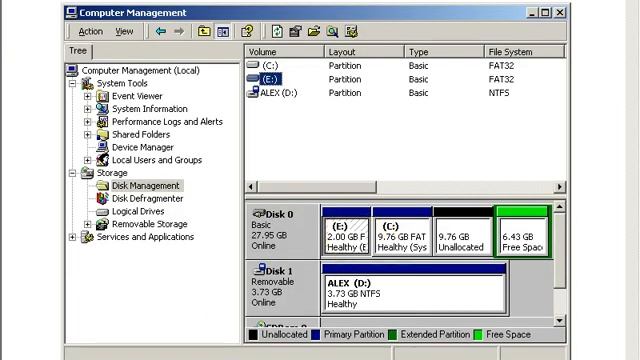Viewport: 640px width, 360px height.
Task: Click the disk view scroll down arrow
Action: pyautogui.click(x=559, y=321)
